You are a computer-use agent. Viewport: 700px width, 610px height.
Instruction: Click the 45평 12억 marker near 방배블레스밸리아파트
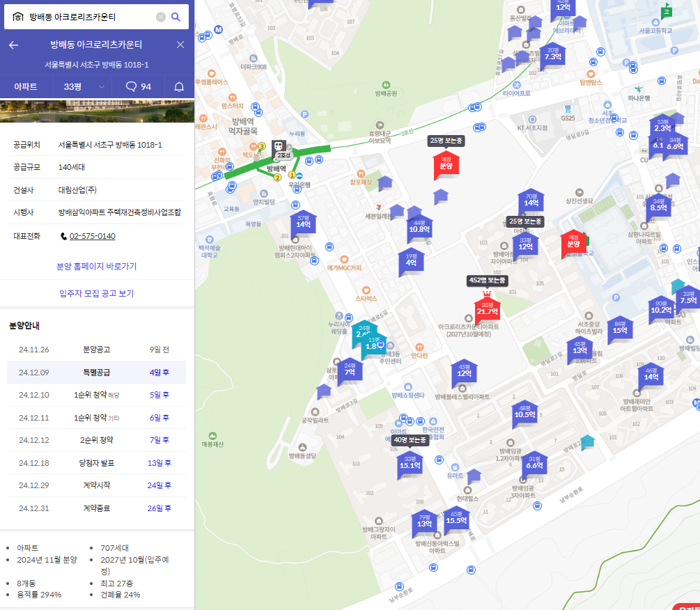(x=465, y=371)
